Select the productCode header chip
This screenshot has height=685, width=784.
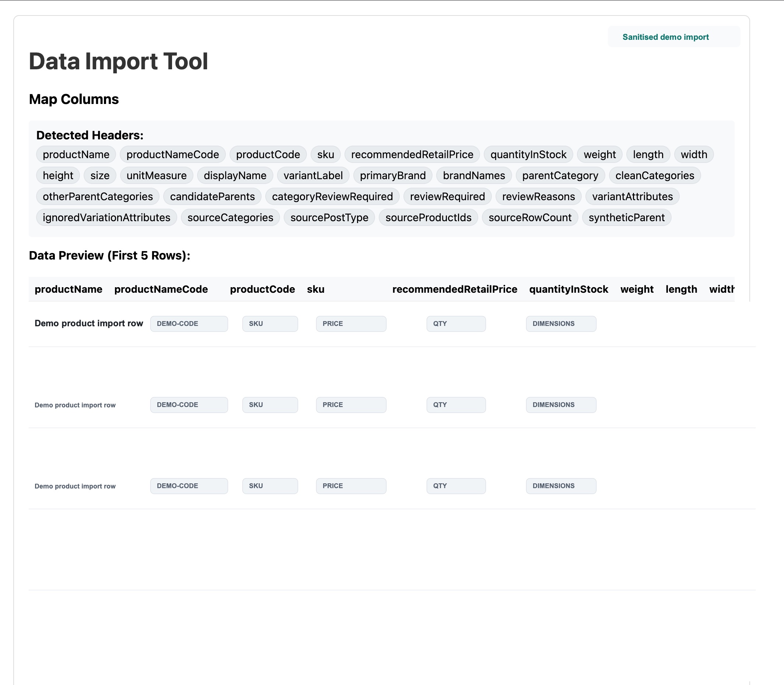268,154
